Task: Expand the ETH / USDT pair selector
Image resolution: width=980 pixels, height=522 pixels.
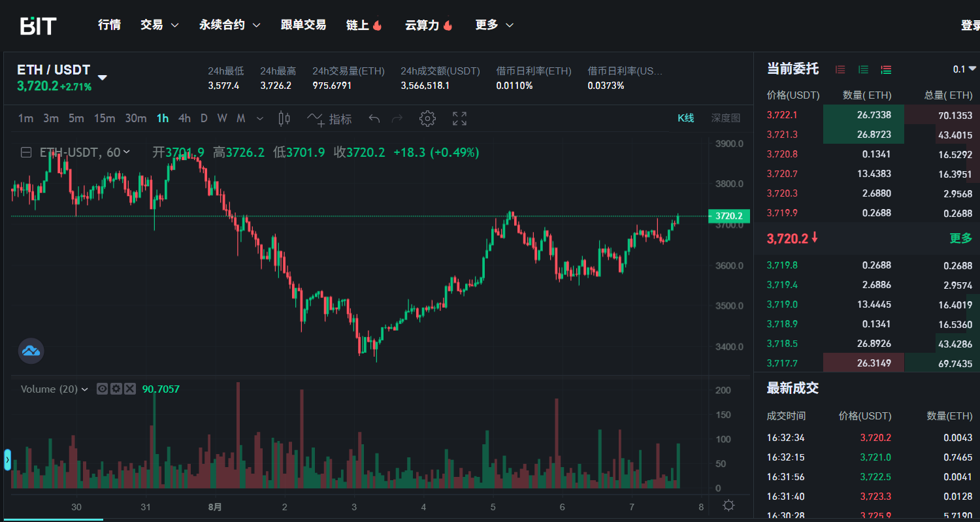Action: [x=103, y=77]
